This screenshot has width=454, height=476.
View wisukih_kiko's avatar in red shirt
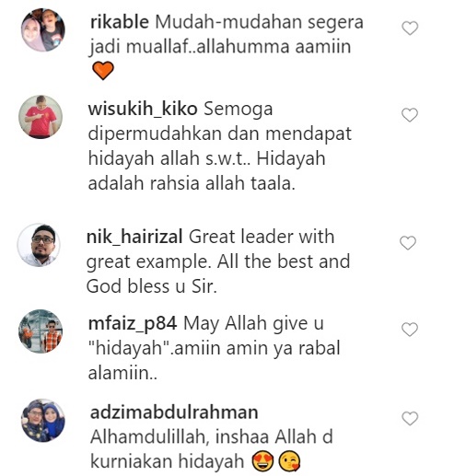(x=41, y=117)
